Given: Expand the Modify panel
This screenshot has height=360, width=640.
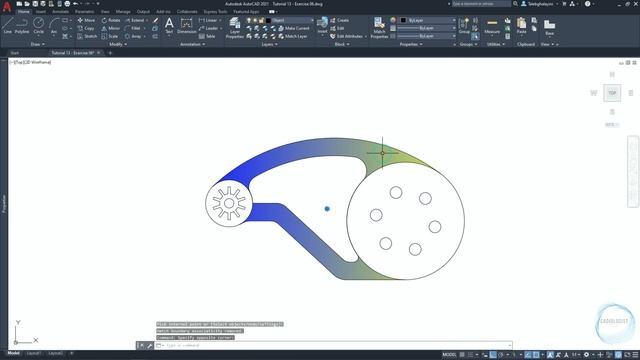Looking at the screenshot, I should point(118,44).
